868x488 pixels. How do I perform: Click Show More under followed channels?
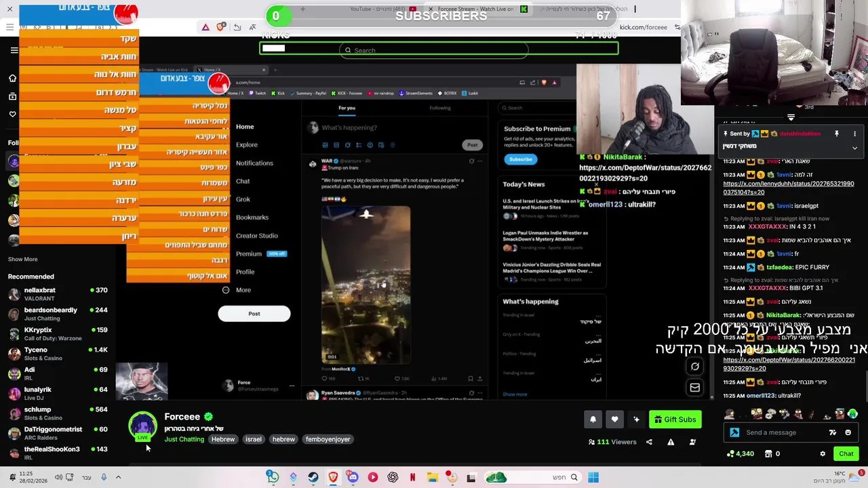point(22,259)
